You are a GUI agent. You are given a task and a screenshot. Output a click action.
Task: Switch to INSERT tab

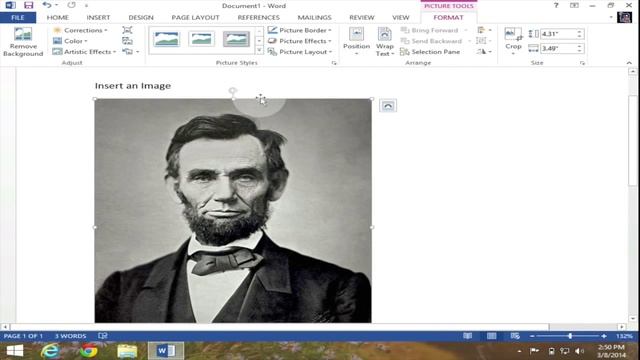(x=98, y=18)
